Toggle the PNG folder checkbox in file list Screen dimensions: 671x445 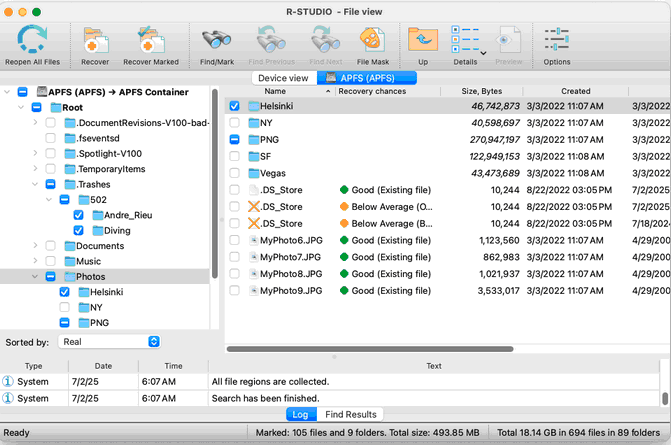click(235, 139)
